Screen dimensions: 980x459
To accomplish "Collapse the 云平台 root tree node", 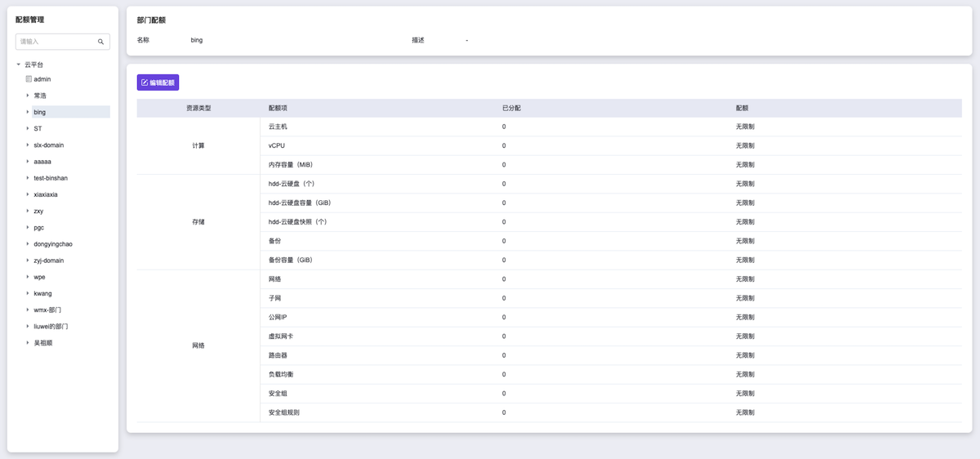I will point(19,64).
